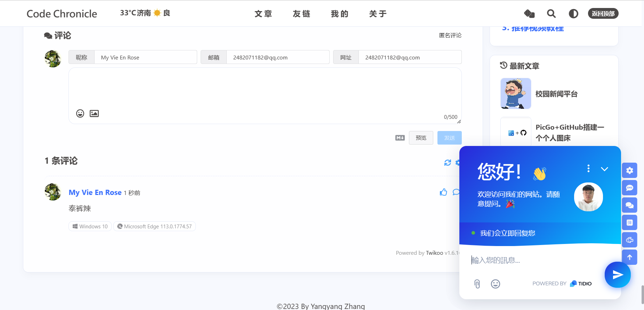Click commenter name My Vie En Rose
The image size is (644, 310).
[x=95, y=193]
